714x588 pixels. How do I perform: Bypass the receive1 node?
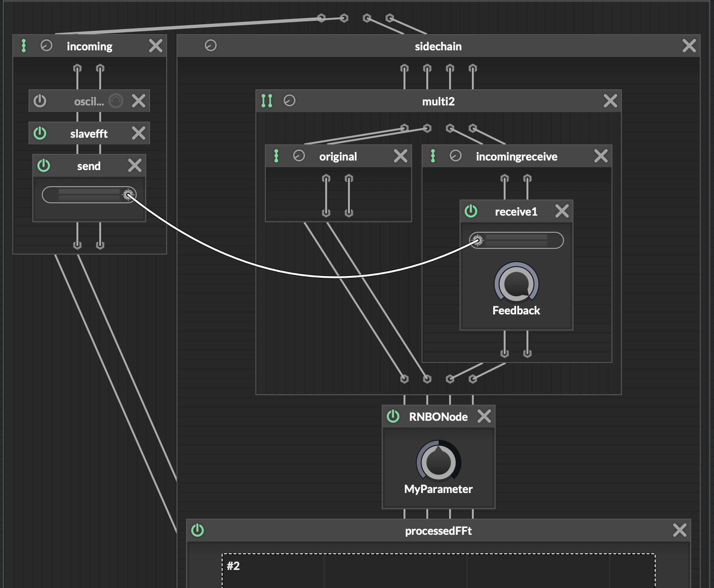pos(471,211)
